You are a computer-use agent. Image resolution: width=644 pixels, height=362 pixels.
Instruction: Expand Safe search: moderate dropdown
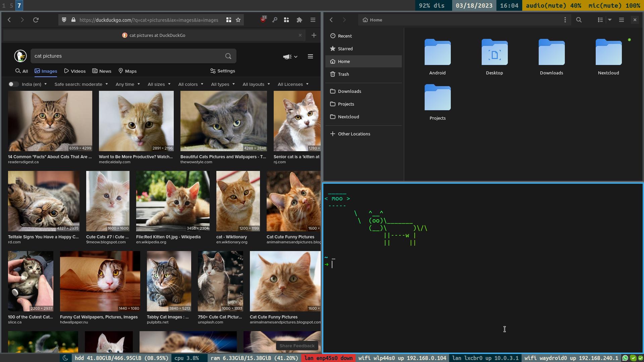click(x=81, y=84)
